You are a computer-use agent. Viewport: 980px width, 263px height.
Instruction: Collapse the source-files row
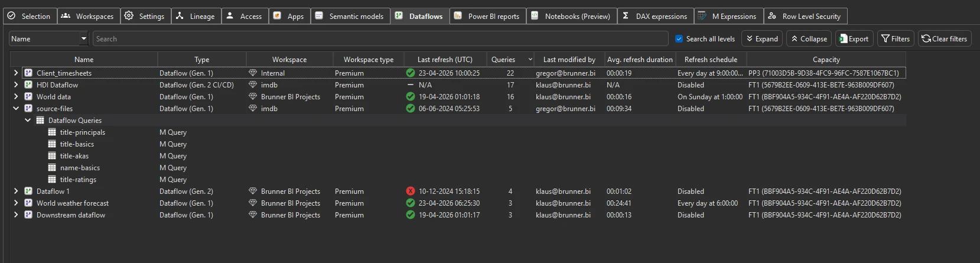point(16,109)
